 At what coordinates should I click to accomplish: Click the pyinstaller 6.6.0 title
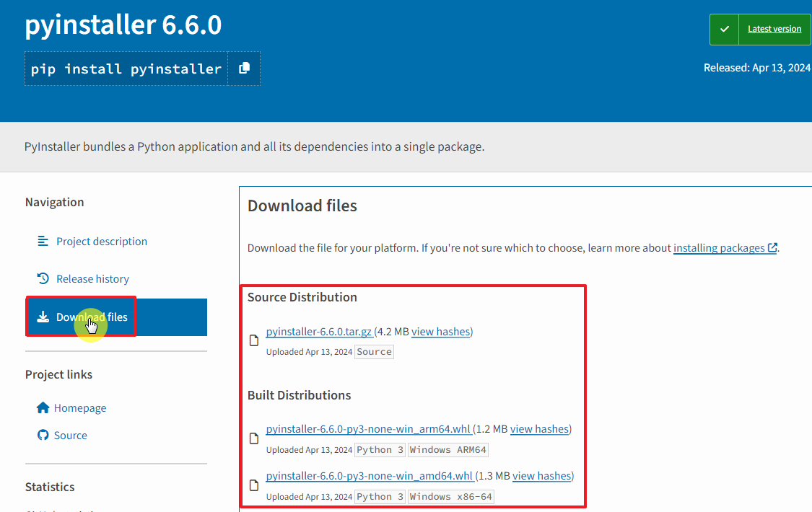(x=123, y=25)
